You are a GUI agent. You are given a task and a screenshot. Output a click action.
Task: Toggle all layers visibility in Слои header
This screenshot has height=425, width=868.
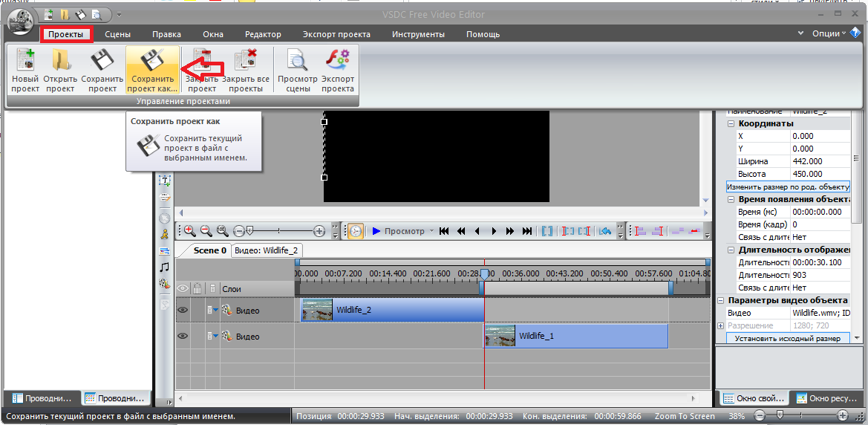tap(183, 288)
